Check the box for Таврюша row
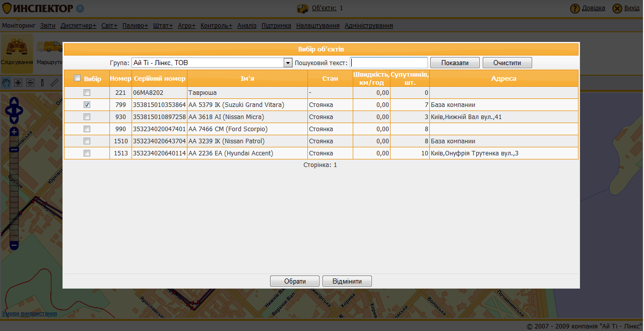The image size is (644, 331). [87, 93]
